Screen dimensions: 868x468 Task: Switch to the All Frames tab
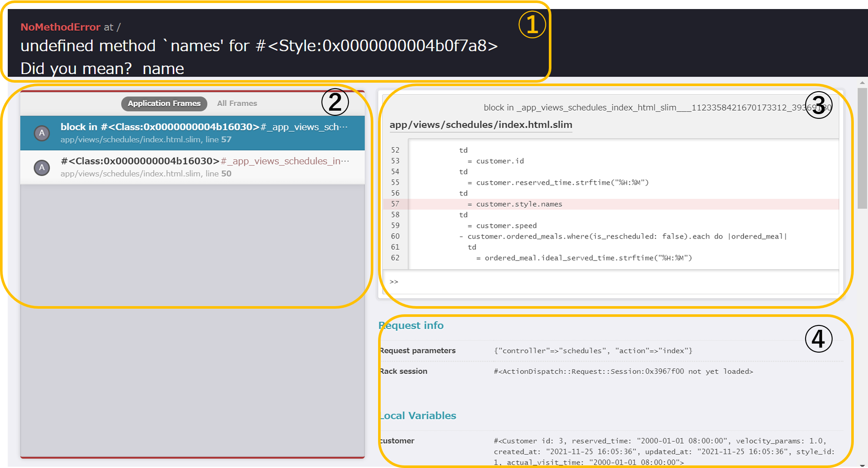(237, 103)
